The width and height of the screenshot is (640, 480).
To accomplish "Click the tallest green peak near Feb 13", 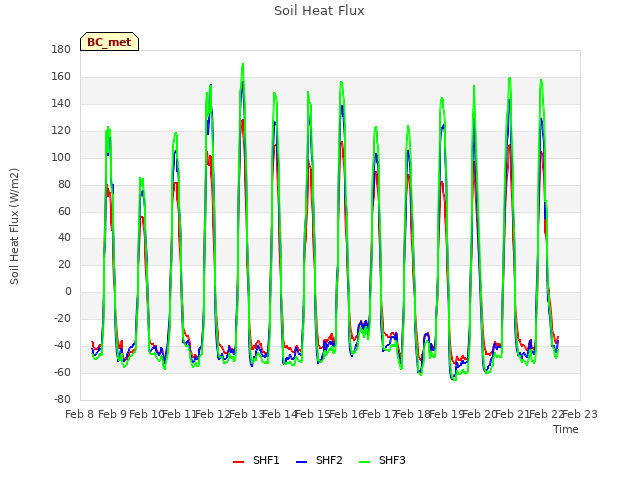I will (x=243, y=64).
